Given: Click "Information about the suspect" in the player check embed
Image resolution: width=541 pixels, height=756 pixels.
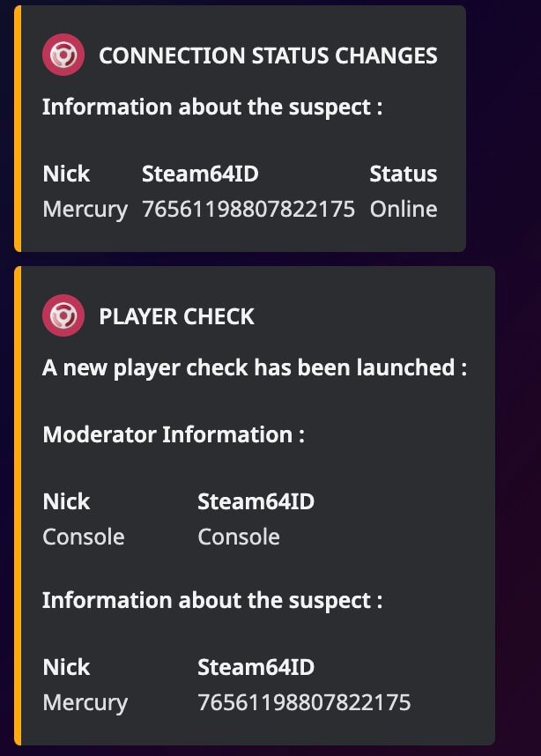Looking at the screenshot, I should pos(212,600).
